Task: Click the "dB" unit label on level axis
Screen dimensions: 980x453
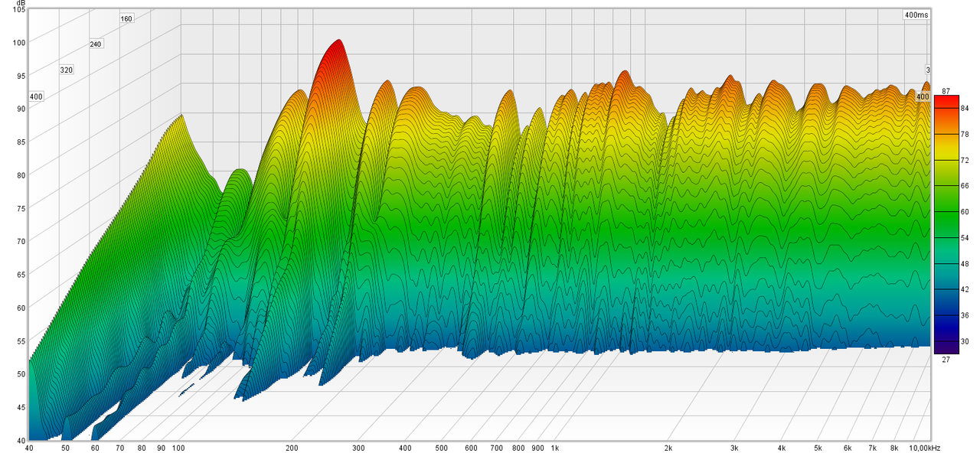Action: [x=21, y=3]
